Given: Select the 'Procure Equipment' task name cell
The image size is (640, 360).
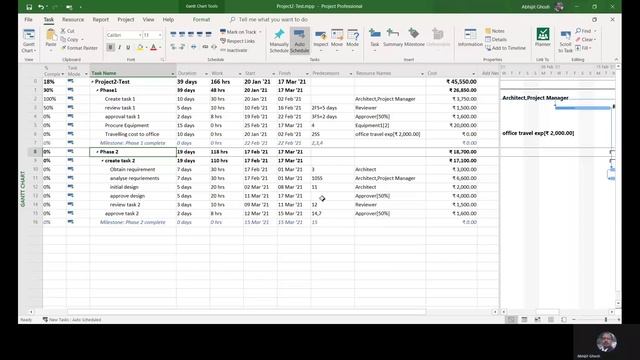Looking at the screenshot, I should [x=133, y=125].
